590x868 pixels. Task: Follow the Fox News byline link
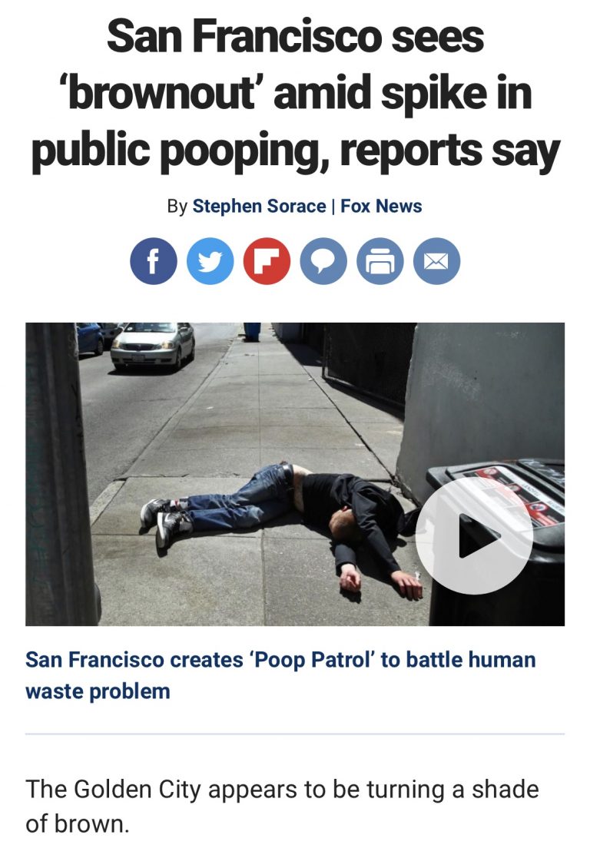point(381,206)
